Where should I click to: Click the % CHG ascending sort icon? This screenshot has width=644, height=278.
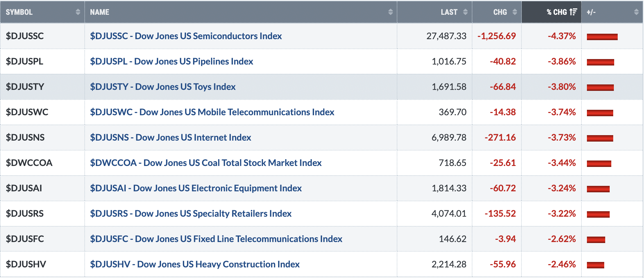pos(573,12)
